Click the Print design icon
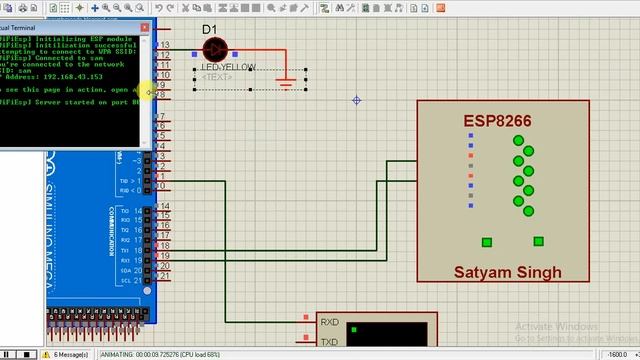 pos(23,8)
